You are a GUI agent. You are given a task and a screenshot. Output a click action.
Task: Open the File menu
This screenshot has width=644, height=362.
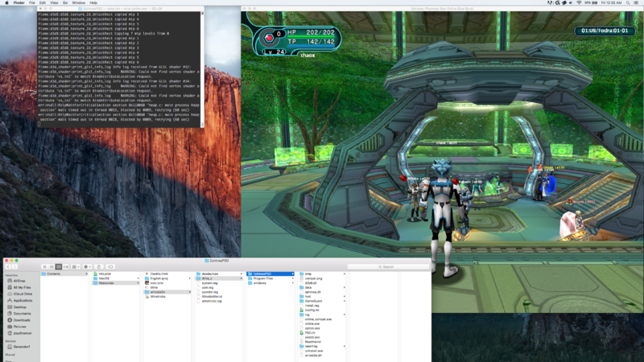(x=31, y=2)
